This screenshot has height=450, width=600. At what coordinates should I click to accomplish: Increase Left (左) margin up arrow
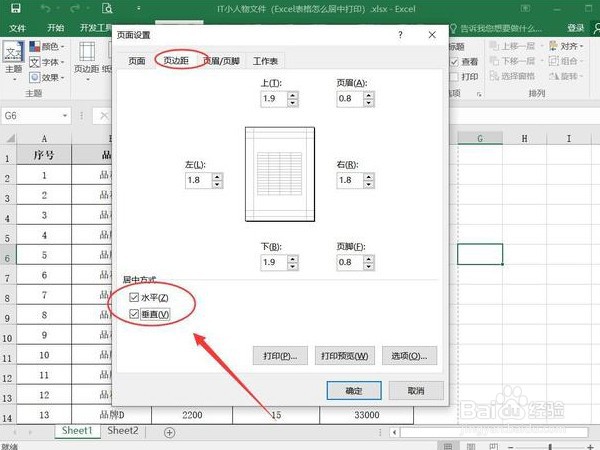217,177
